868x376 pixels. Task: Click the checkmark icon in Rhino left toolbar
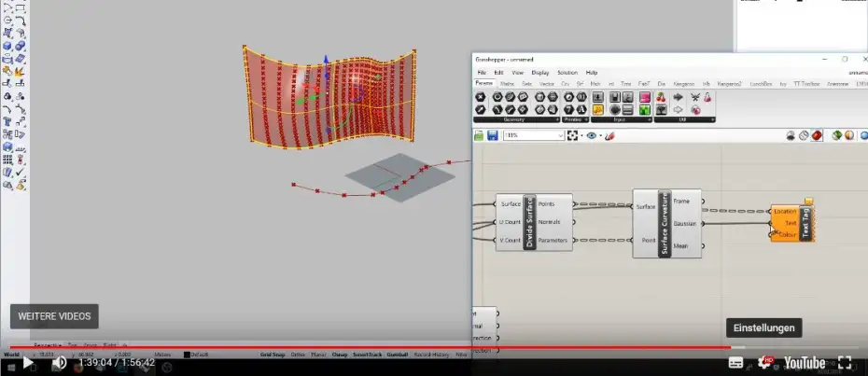[x=20, y=173]
